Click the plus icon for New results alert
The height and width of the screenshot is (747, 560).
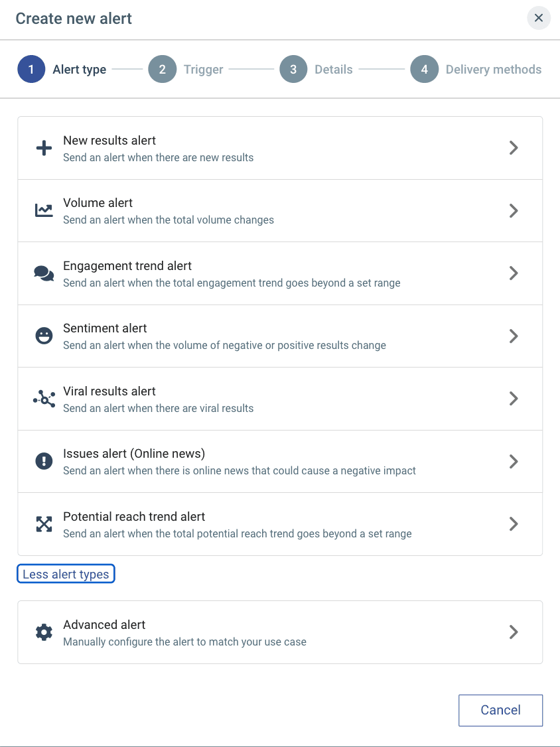click(44, 148)
